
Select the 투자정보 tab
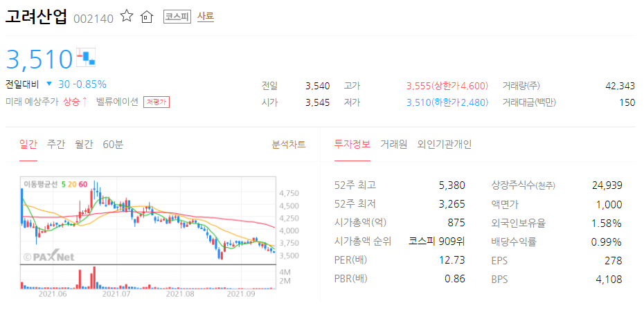tap(352, 145)
